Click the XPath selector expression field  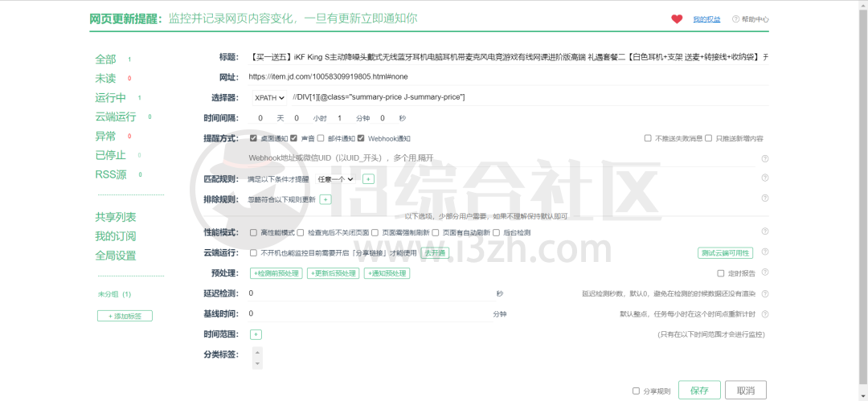click(x=530, y=97)
